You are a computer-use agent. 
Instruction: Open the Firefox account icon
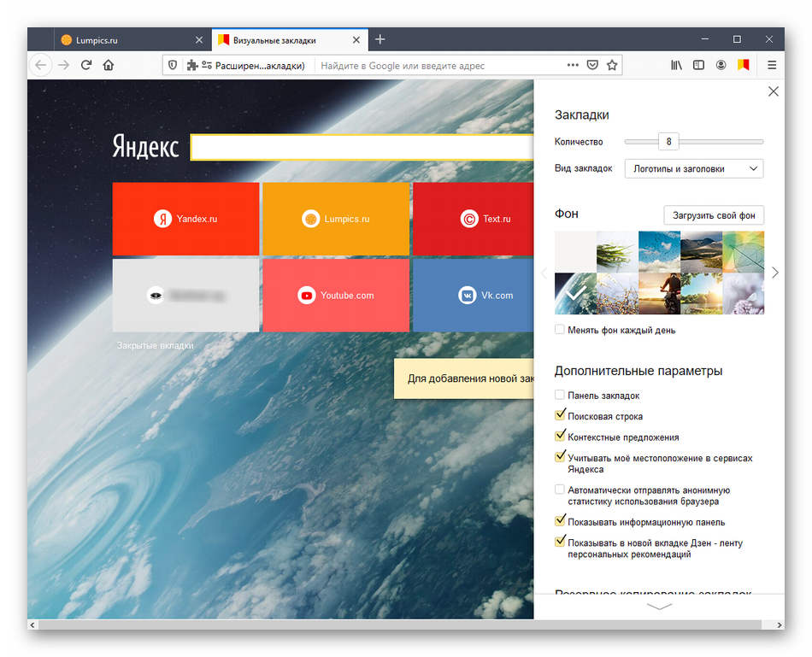click(x=721, y=65)
